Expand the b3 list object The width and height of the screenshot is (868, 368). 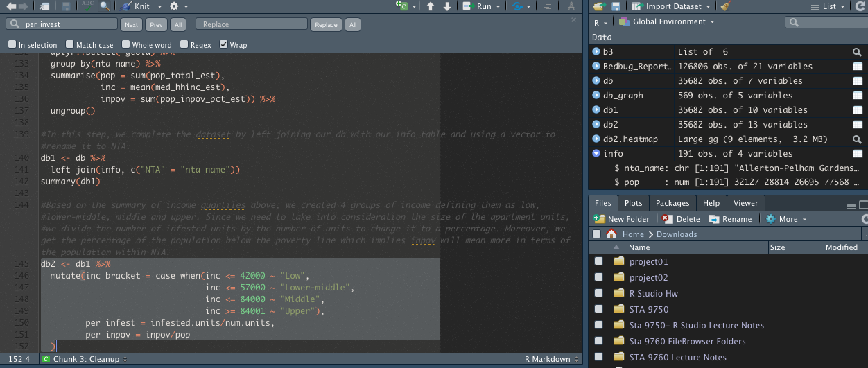(x=596, y=52)
